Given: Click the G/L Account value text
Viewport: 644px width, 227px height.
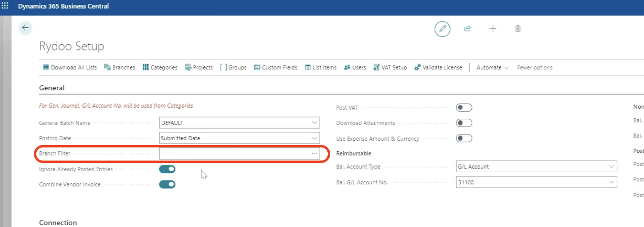Looking at the screenshot, I should 474,167.
